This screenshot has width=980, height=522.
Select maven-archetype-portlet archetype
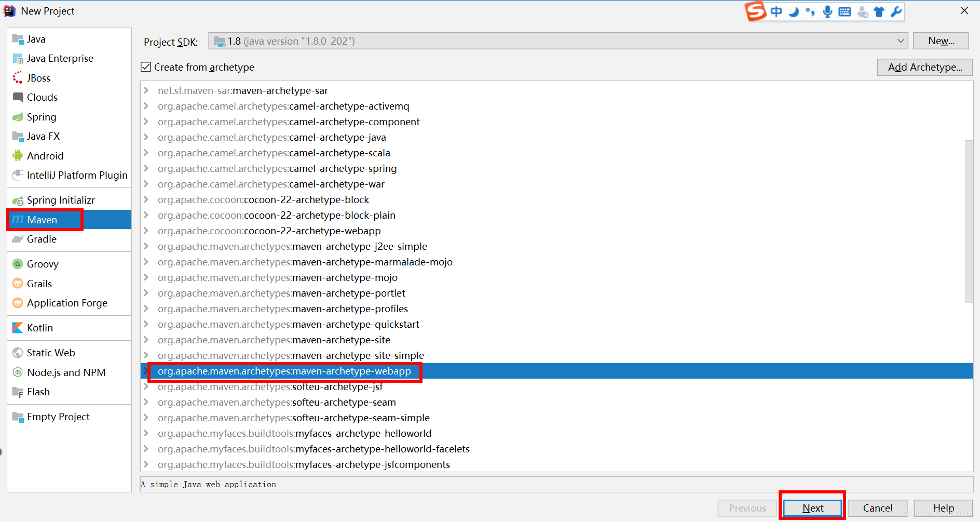pyautogui.click(x=556, y=293)
